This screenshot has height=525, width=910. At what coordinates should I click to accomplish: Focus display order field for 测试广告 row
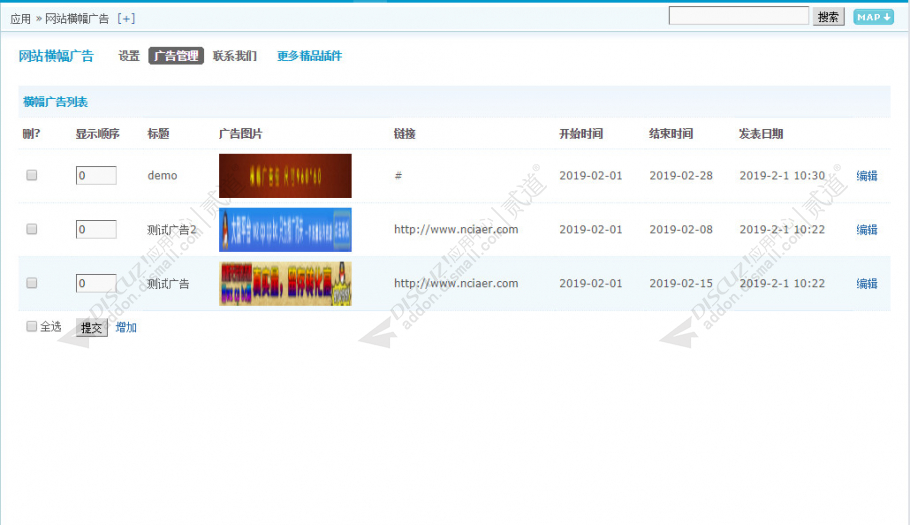(x=96, y=283)
